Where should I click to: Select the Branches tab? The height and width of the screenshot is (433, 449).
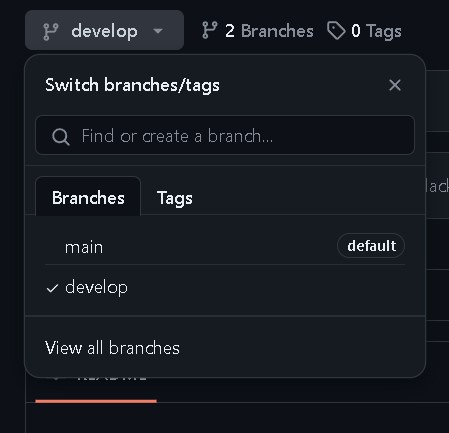tap(88, 197)
